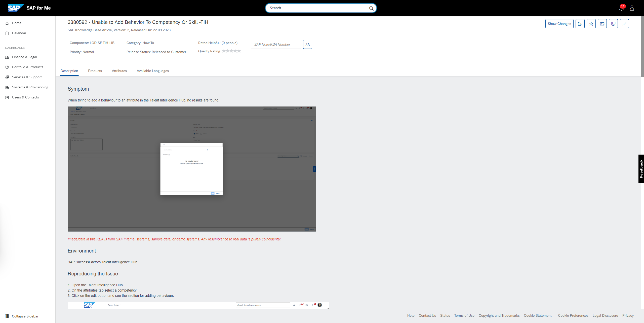Screen dimensions: 644x323
Task: Switch to the Description tab
Action: coord(69,71)
